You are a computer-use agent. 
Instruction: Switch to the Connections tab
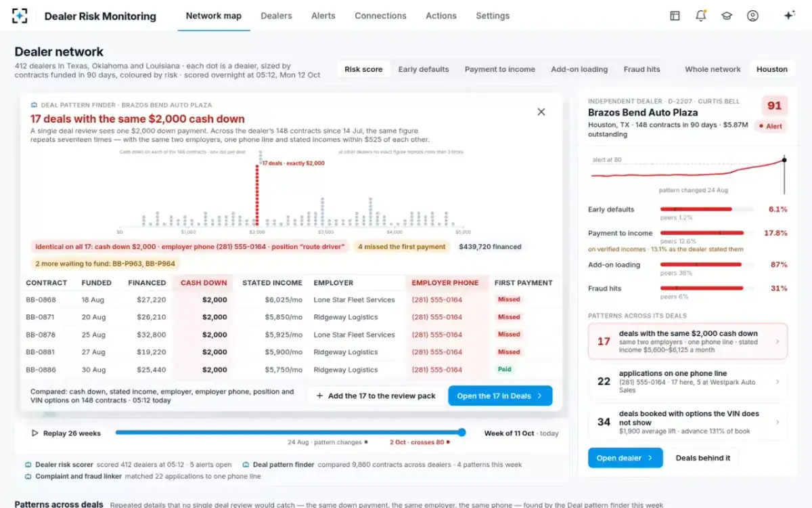380,16
